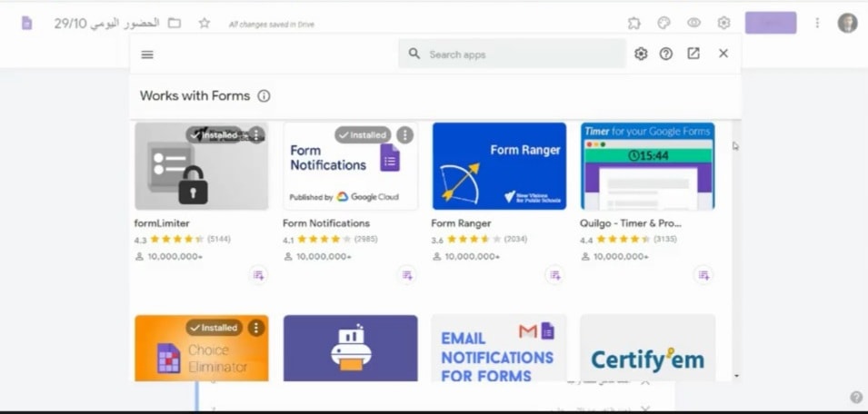Open the purple printer app card
Image resolution: width=868 pixels, height=414 pixels.
click(351, 349)
